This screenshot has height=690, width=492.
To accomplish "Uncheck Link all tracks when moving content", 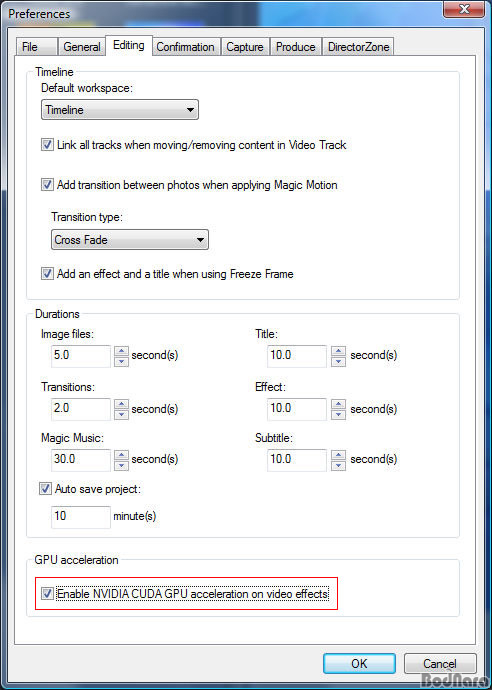I will point(47,145).
